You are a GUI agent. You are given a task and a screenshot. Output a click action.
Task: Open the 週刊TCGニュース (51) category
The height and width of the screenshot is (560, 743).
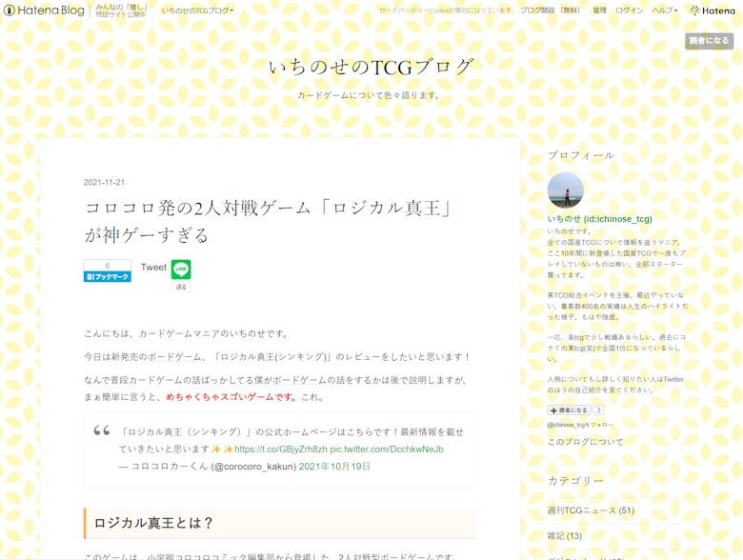click(591, 510)
